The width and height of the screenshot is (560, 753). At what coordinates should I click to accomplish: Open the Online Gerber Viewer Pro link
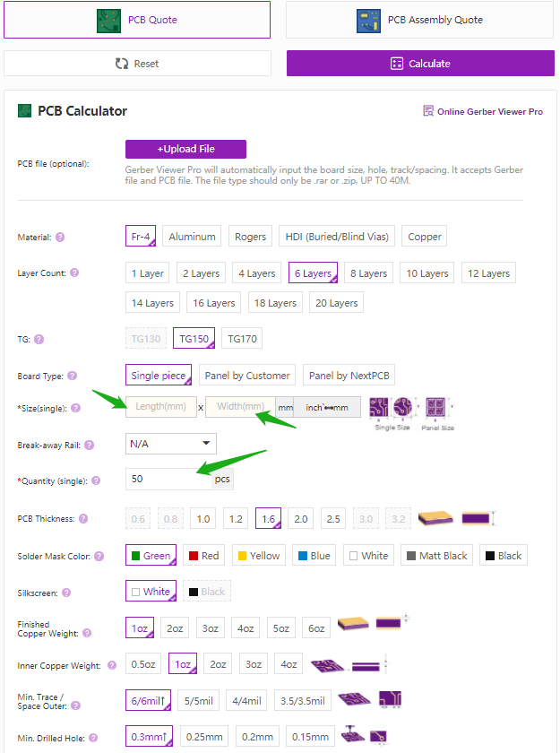483,112
